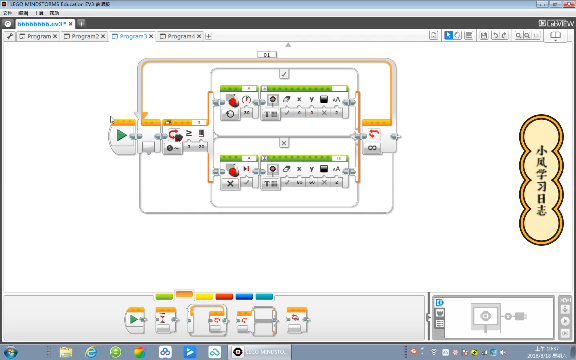
Task: Select the green Action palette color tab
Action: (x=164, y=296)
